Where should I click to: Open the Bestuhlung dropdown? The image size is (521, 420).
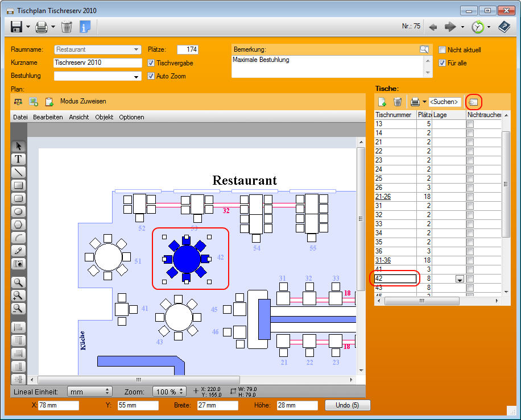point(137,77)
